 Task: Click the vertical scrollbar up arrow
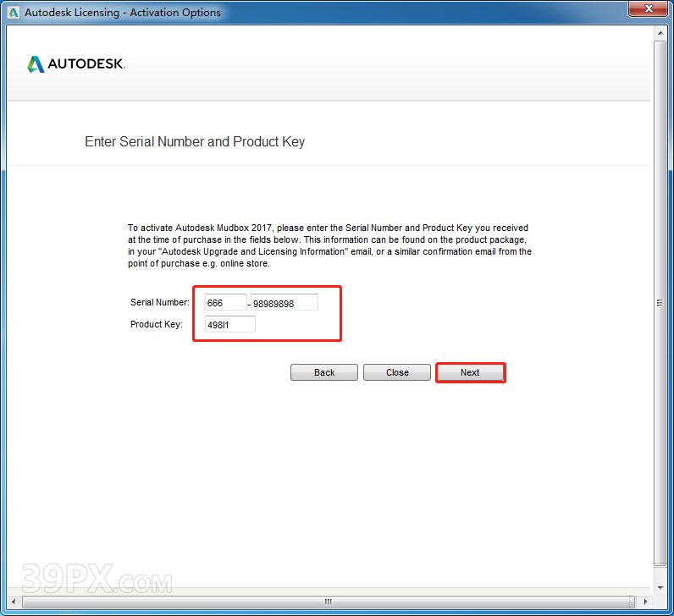coord(660,33)
